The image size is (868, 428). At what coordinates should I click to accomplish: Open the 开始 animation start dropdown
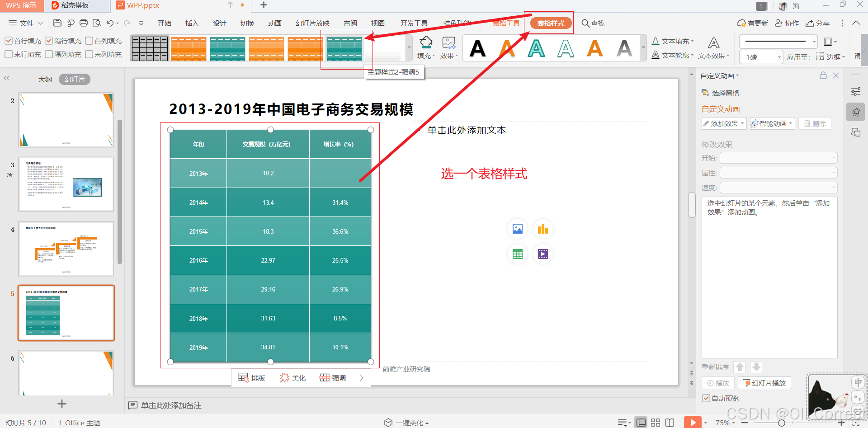tap(778, 158)
